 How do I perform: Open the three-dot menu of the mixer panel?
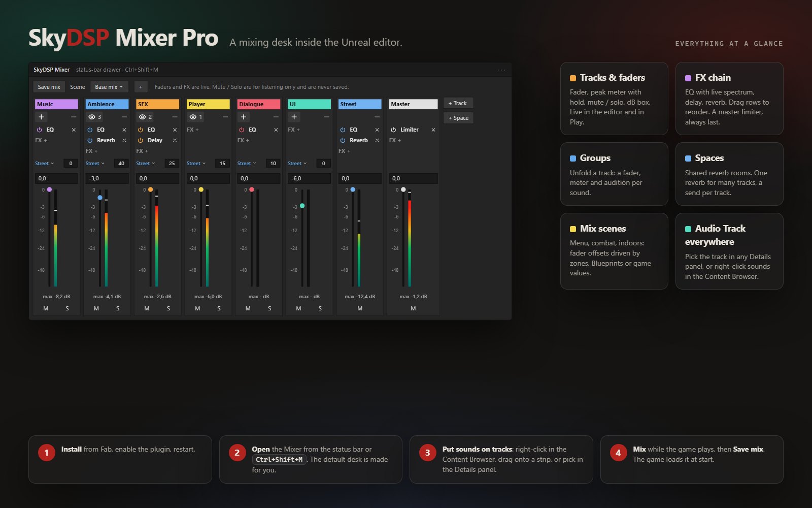coord(501,70)
